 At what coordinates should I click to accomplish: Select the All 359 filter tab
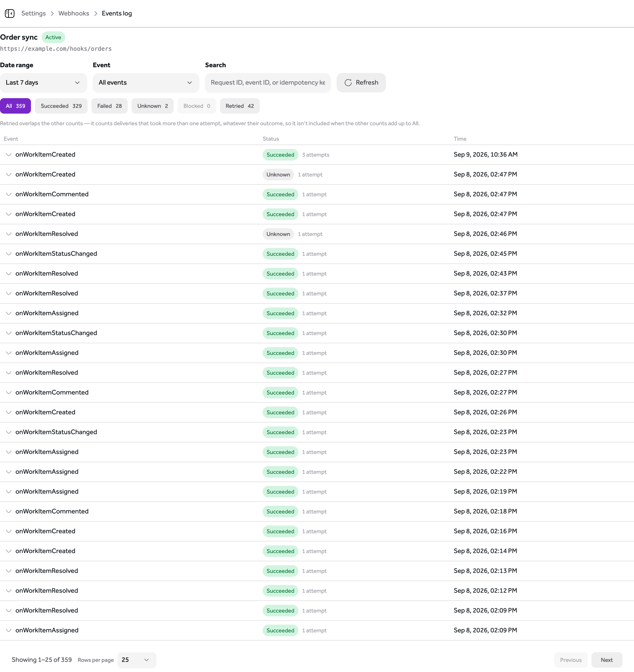tap(15, 106)
